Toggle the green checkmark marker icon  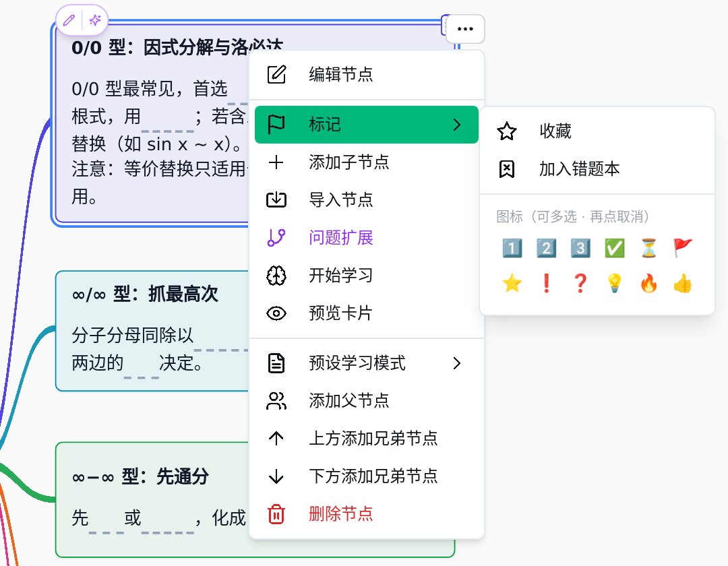pos(615,248)
